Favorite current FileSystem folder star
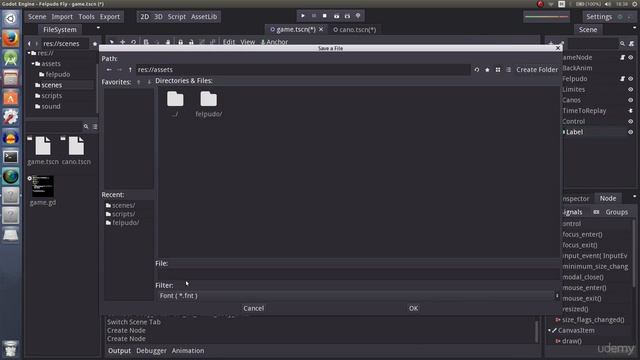The height and width of the screenshot is (360, 640). tap(95, 44)
